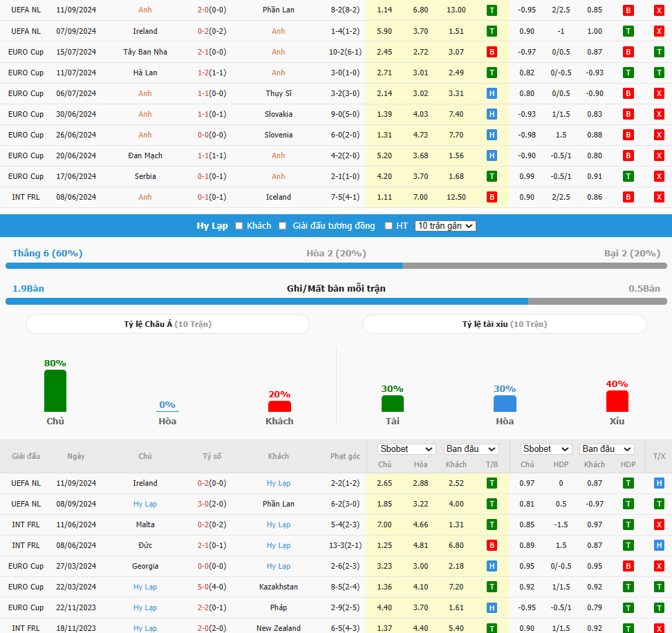Click the blue H badge in the Hy Lạp vs Pháp row
The width and height of the screenshot is (672, 633).
coord(492,607)
